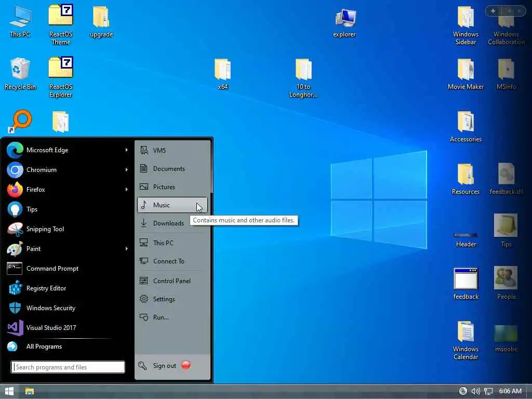Select the 10 to Longhor... folder
Screen dimensions: 532x399
(303, 78)
